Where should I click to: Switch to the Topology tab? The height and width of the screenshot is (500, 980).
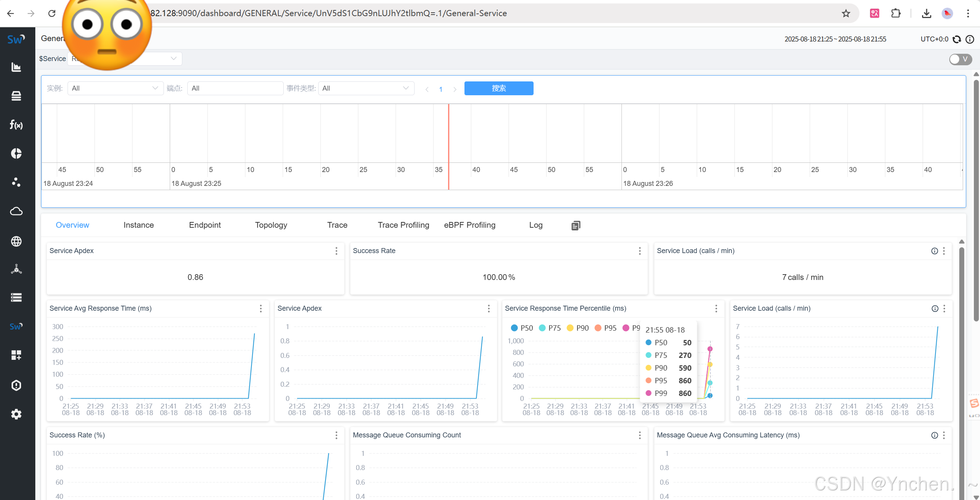point(271,225)
